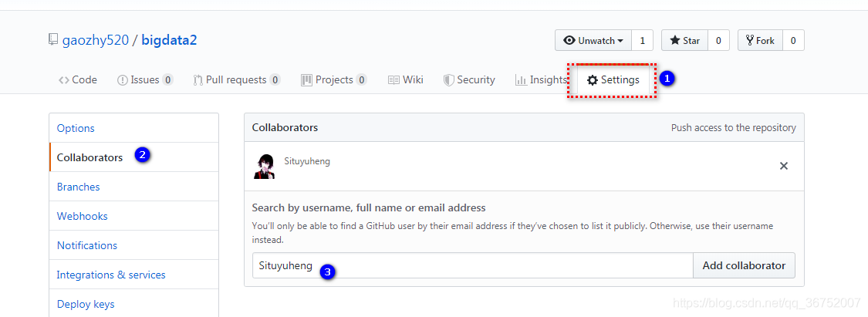Fork the bigdata2 repository
Screen dimensions: 868x317
(x=760, y=40)
